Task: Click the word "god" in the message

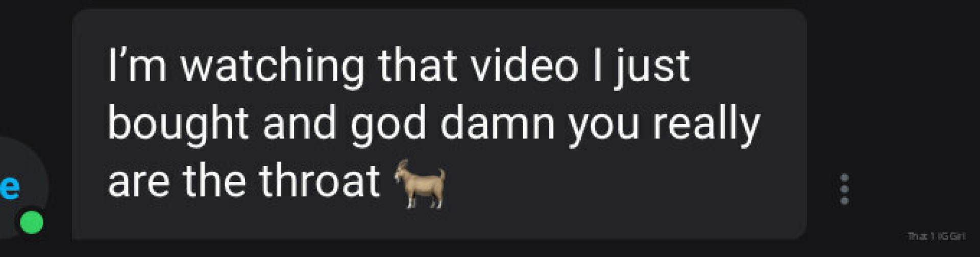Action: click(388, 125)
